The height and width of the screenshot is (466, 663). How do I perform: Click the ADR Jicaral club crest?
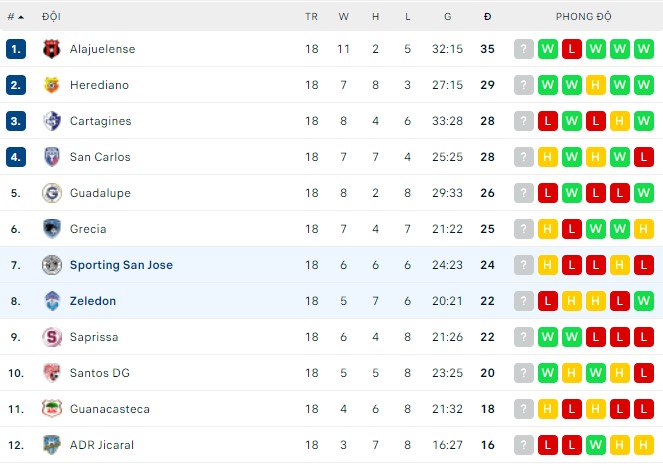tap(52, 445)
